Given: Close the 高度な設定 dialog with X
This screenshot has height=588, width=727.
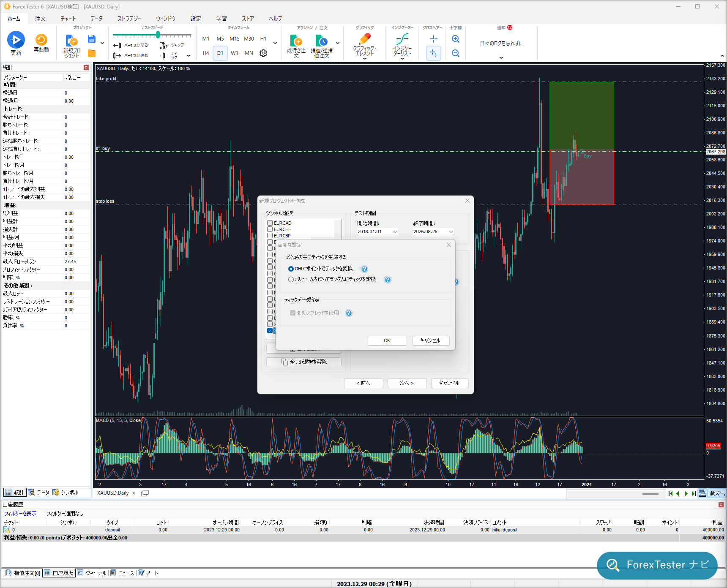Looking at the screenshot, I should coord(449,245).
